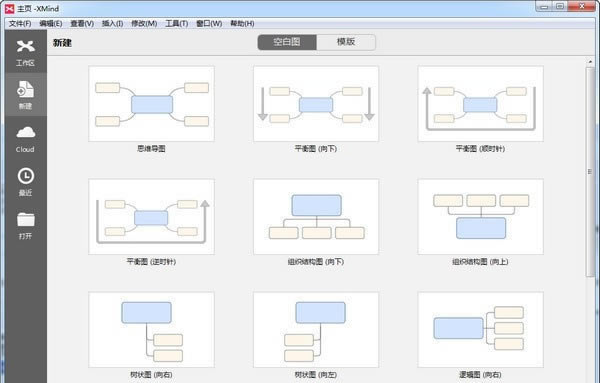
Task: Choose the 树状图 (向右) thumbnail
Action: click(152, 330)
